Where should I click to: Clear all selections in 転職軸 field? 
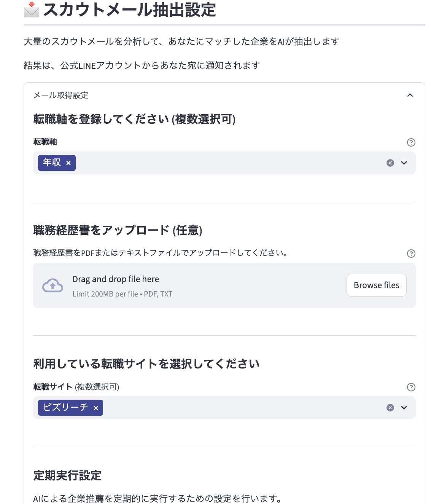390,163
